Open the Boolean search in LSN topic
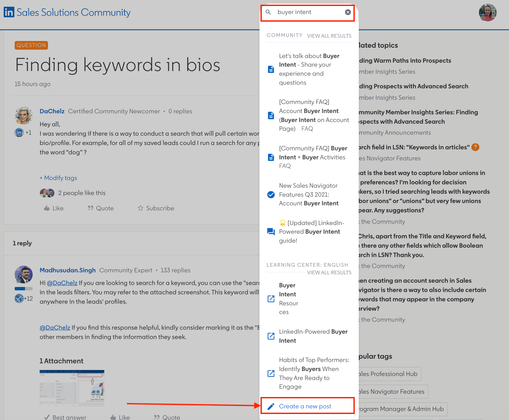This screenshot has height=420, width=509. click(422, 246)
